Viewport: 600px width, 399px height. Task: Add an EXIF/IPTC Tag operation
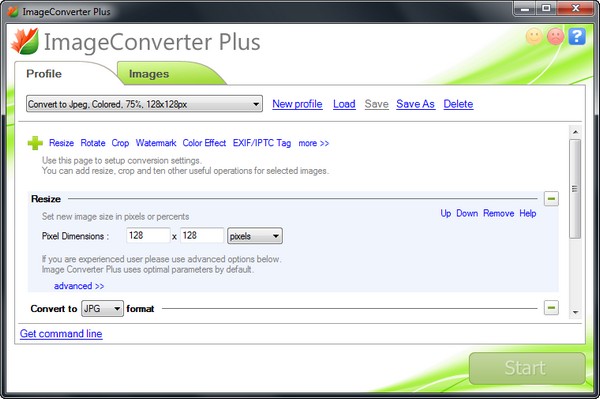(262, 143)
